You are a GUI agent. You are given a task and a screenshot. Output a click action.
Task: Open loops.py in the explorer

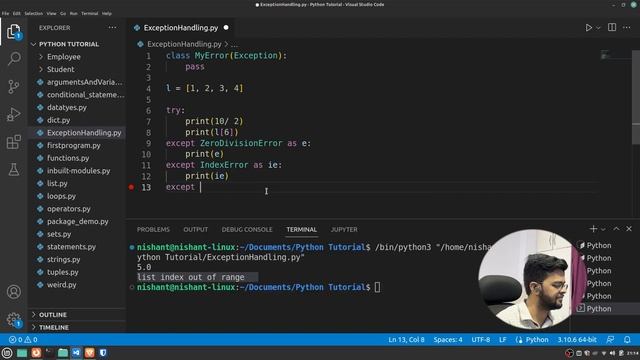pos(61,196)
